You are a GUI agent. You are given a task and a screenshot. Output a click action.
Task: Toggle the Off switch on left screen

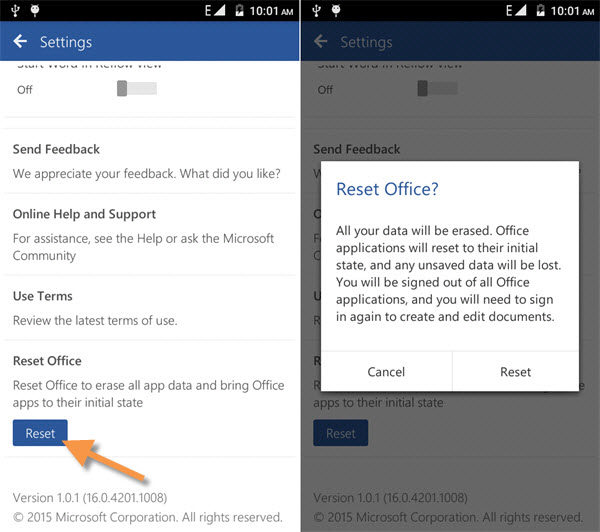137,88
